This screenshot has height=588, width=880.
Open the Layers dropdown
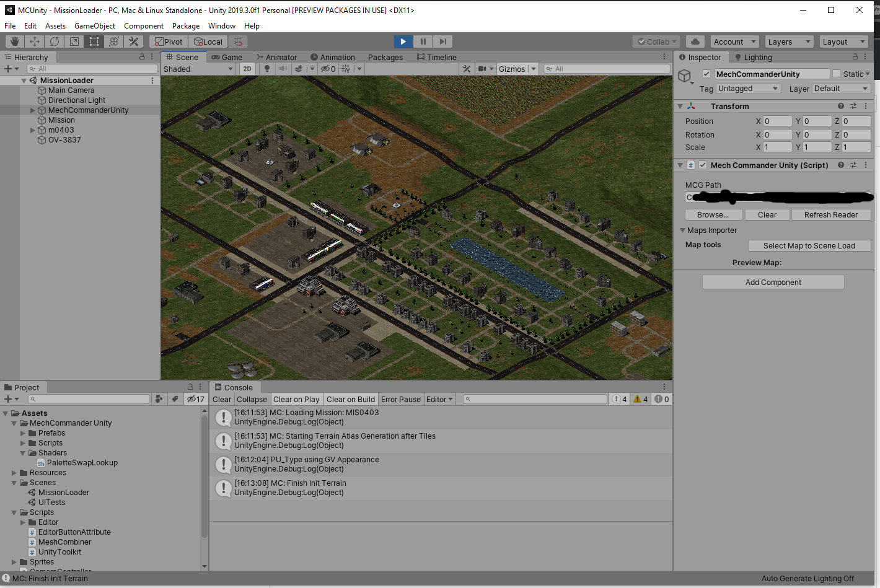[x=789, y=42]
